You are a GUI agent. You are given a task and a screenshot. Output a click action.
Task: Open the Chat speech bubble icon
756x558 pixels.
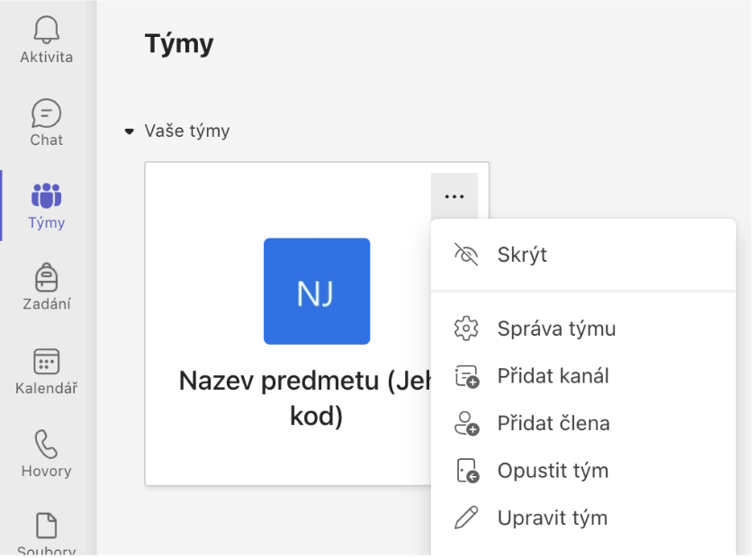46,113
